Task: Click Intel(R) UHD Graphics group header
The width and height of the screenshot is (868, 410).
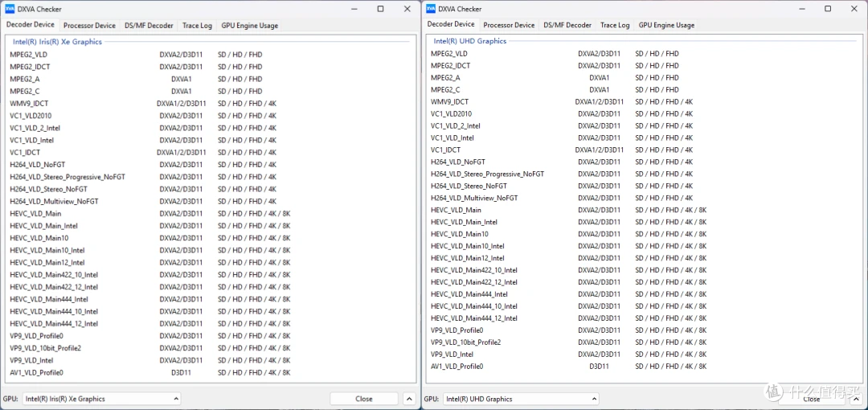Action: click(x=470, y=41)
